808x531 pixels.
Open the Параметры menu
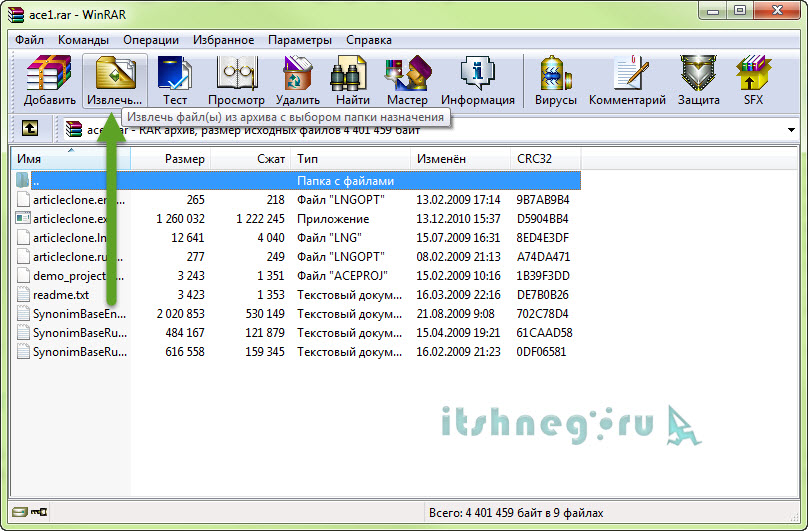(299, 40)
